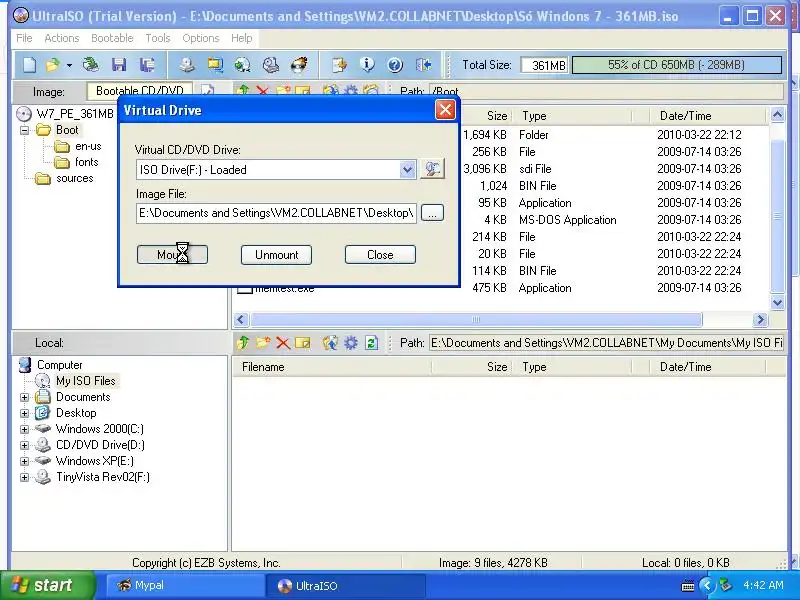The image size is (800, 600).
Task: Expand the Desktop node in Local tree
Action: click(x=24, y=413)
